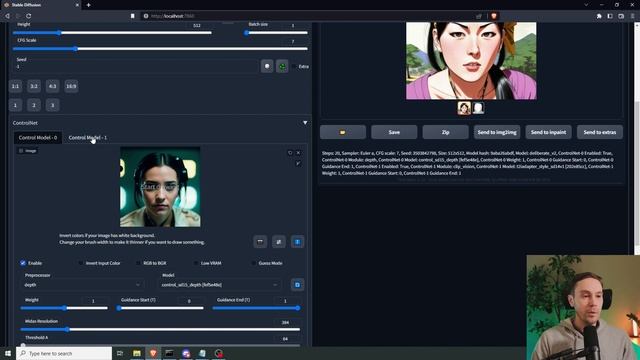Adjust the Guidance End slider
Image resolution: width=640 pixels, height=360 pixels.
(256, 308)
